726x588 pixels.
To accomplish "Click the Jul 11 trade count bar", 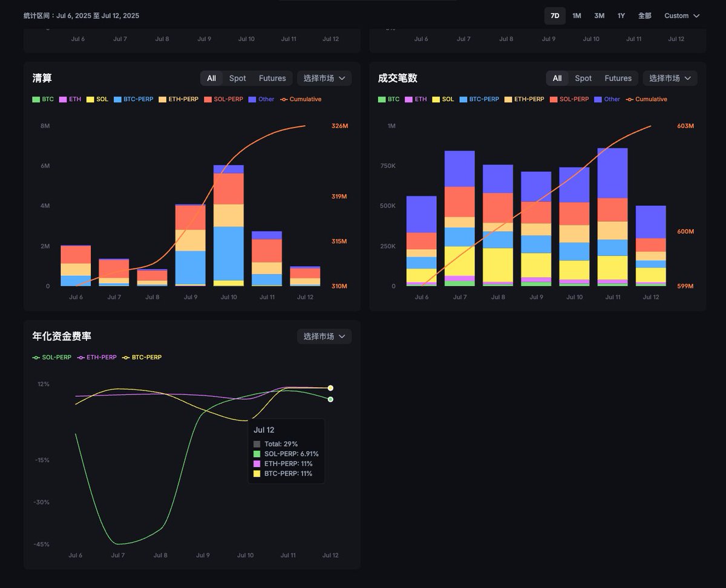I will coord(613,217).
